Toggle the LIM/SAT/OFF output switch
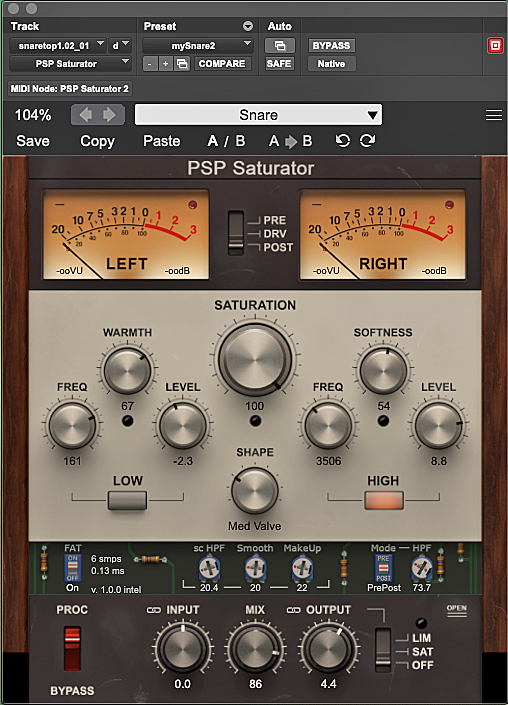 point(383,650)
